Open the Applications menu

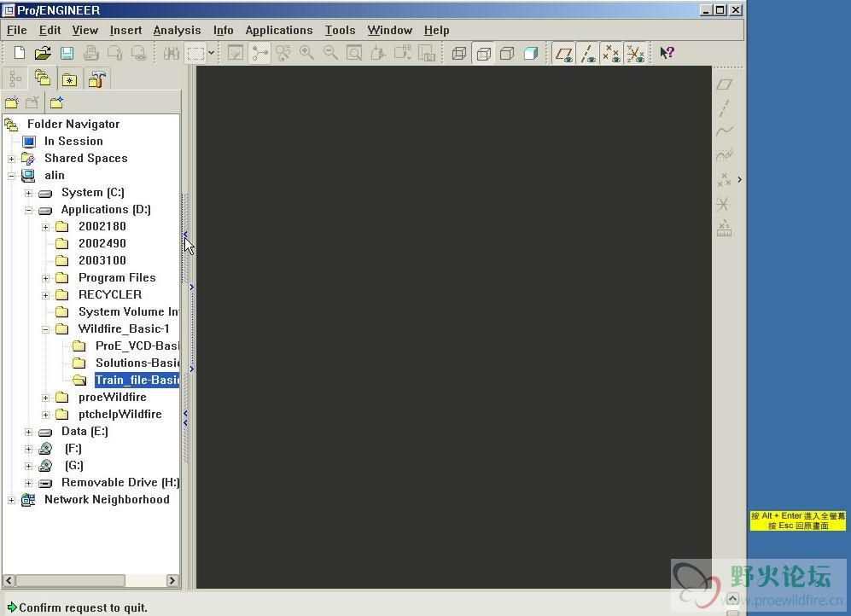click(x=279, y=31)
